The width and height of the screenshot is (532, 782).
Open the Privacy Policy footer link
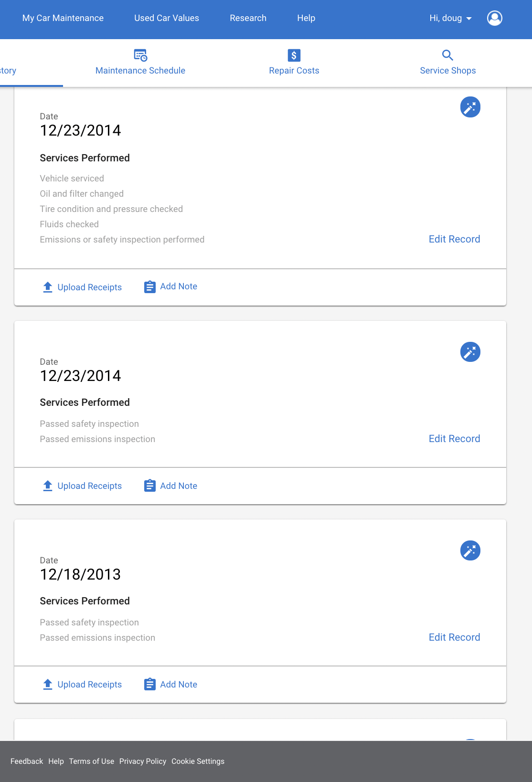[x=143, y=761]
